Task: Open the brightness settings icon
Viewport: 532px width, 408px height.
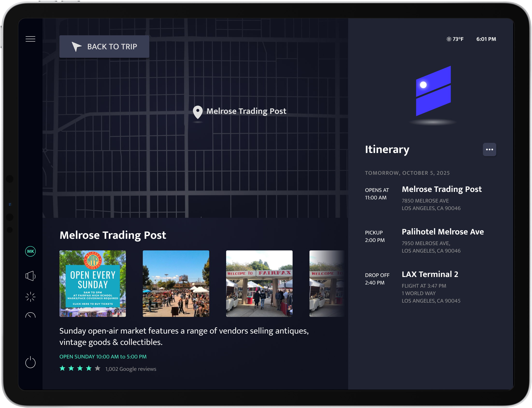Action: click(30, 297)
